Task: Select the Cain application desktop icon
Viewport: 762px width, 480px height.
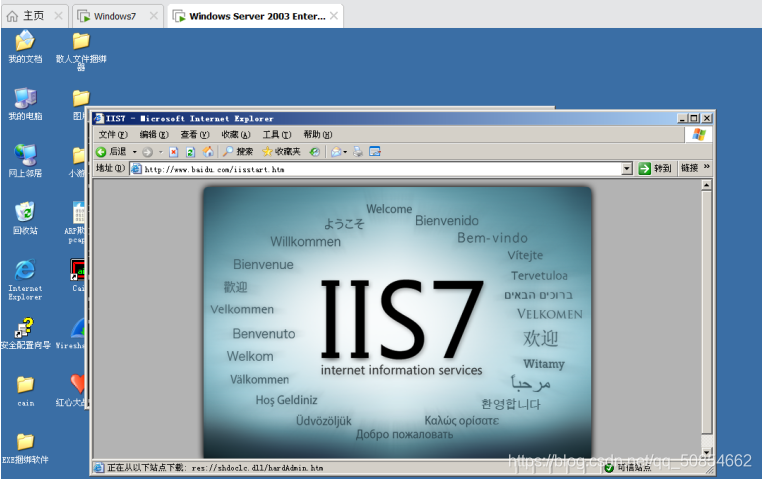Action: (78, 275)
